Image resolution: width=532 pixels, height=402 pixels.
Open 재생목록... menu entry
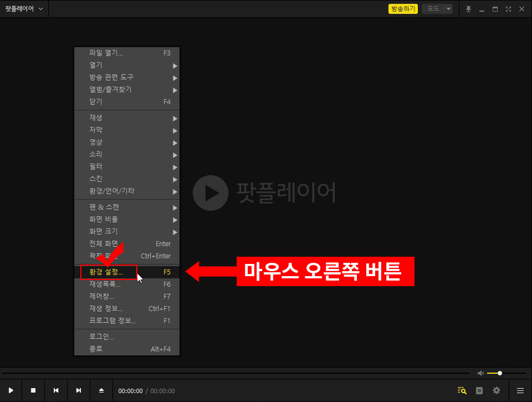(x=127, y=284)
